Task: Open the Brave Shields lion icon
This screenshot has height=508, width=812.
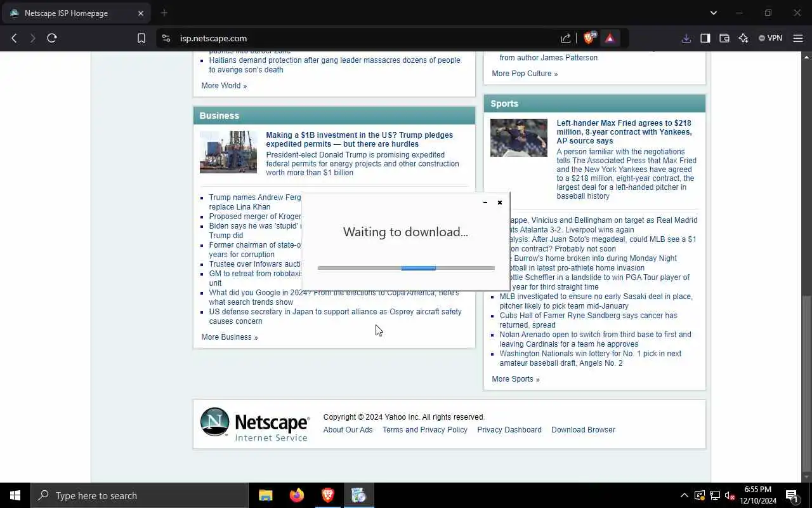Action: [589, 38]
